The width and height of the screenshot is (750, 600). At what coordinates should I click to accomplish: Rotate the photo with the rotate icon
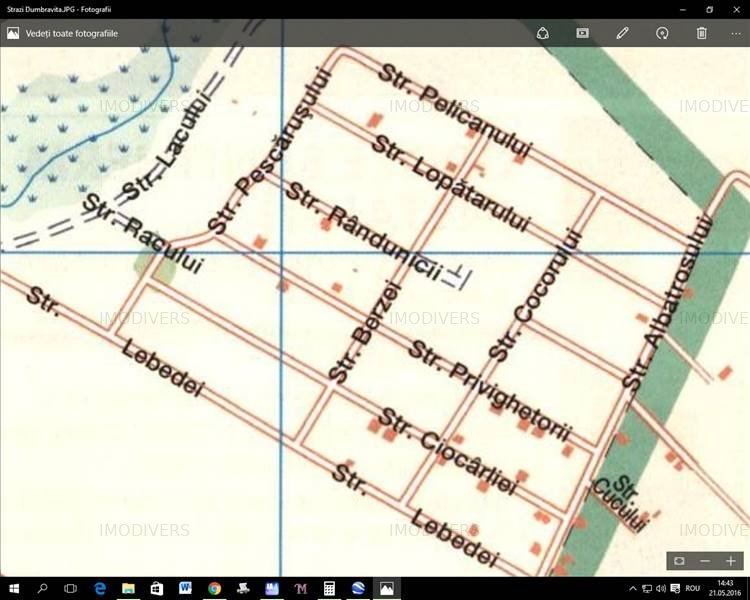pyautogui.click(x=662, y=33)
